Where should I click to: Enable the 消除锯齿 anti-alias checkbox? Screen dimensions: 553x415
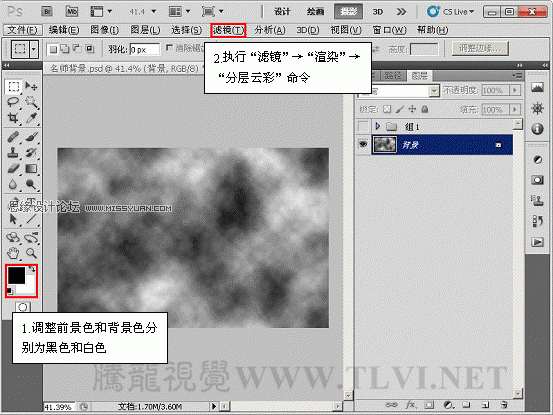click(x=170, y=48)
